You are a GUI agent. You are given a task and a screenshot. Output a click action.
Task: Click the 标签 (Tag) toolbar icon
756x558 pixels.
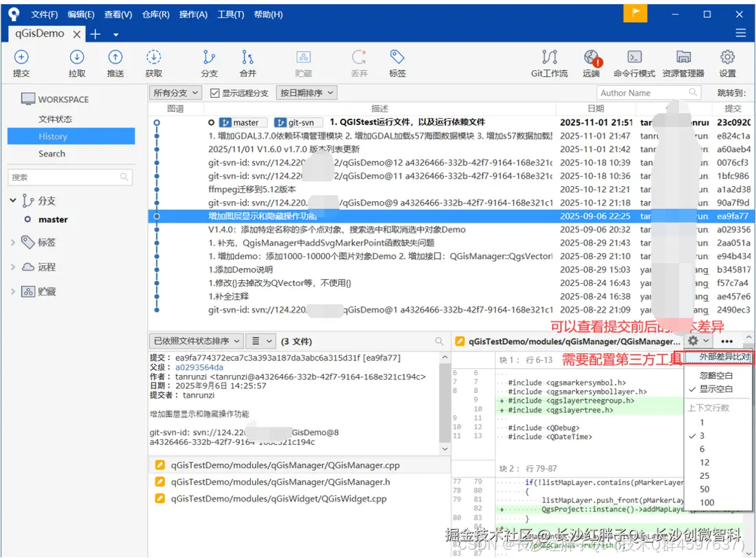[397, 58]
